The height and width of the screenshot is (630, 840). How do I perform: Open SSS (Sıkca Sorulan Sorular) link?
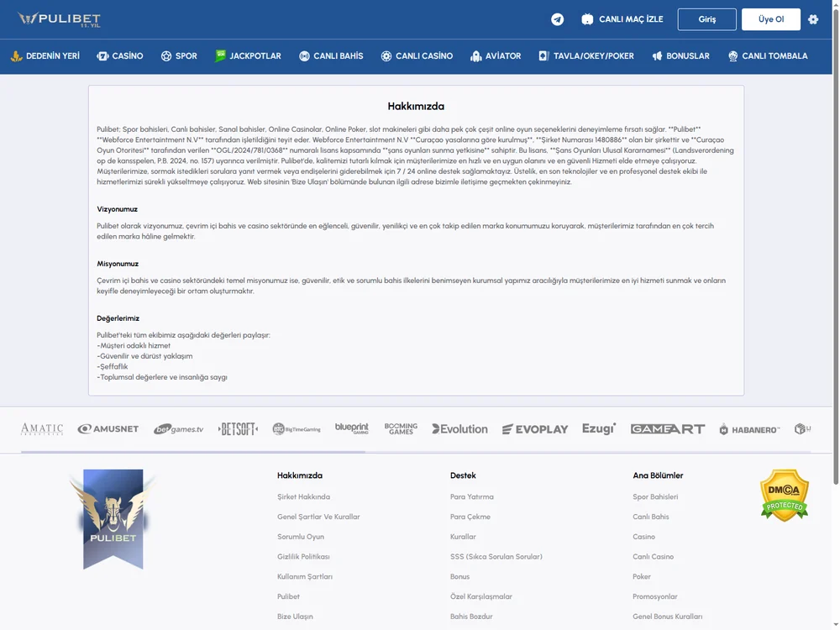coord(496,557)
